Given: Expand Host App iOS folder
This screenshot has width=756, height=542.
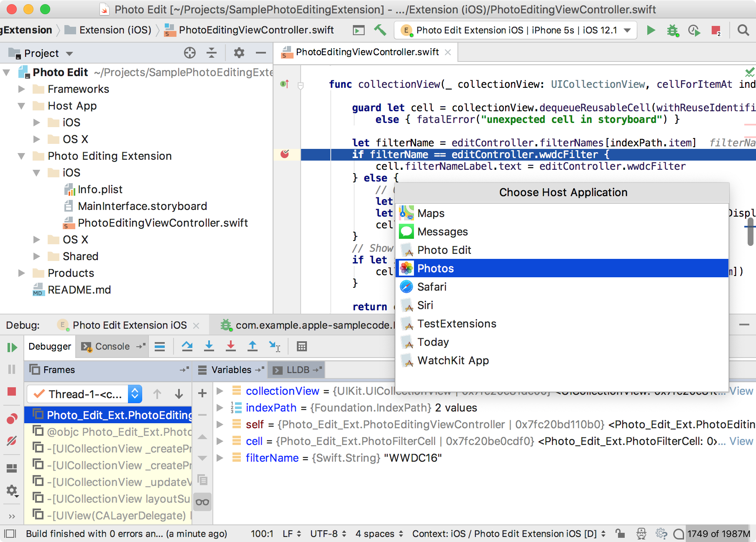Looking at the screenshot, I should [36, 123].
